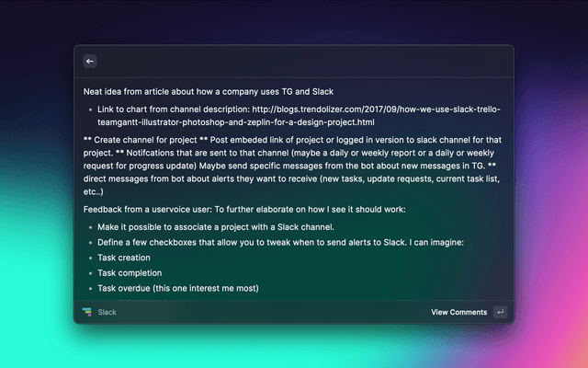Image resolution: width=588 pixels, height=368 pixels.
Task: Click the 'Task creation' bullet item
Action: coord(124,259)
